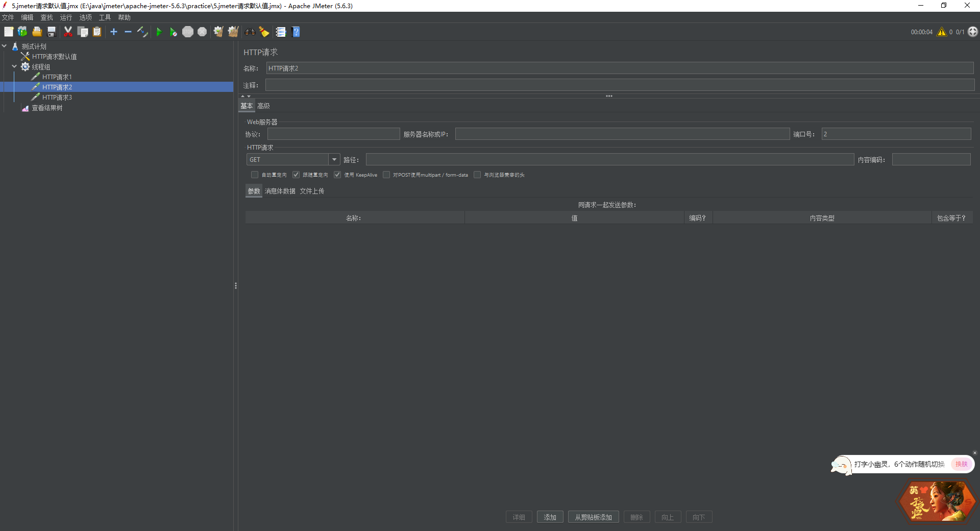Open the 选项 menu
The image size is (980, 531).
(85, 17)
